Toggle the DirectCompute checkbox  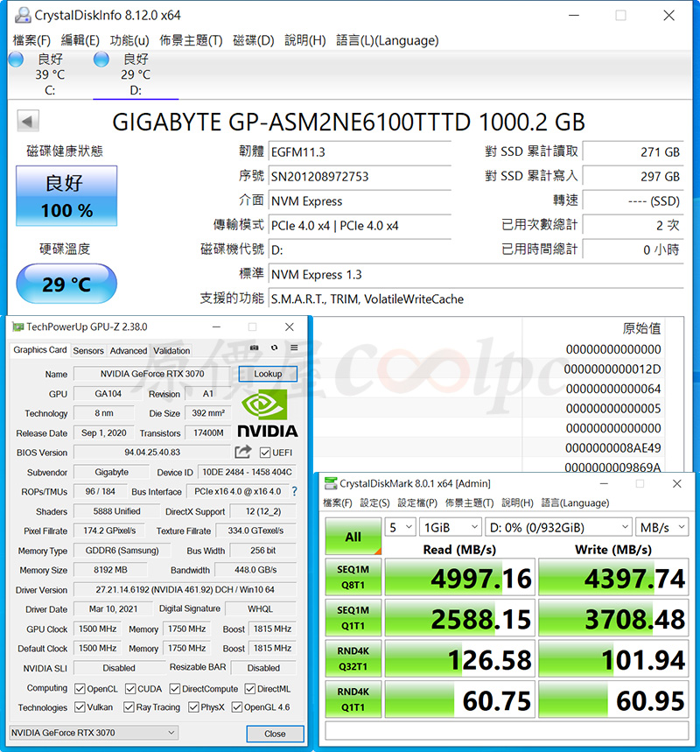click(x=175, y=689)
